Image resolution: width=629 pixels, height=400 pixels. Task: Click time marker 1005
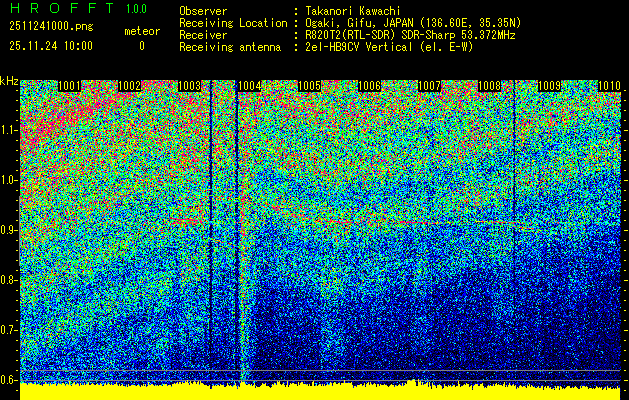310,86
